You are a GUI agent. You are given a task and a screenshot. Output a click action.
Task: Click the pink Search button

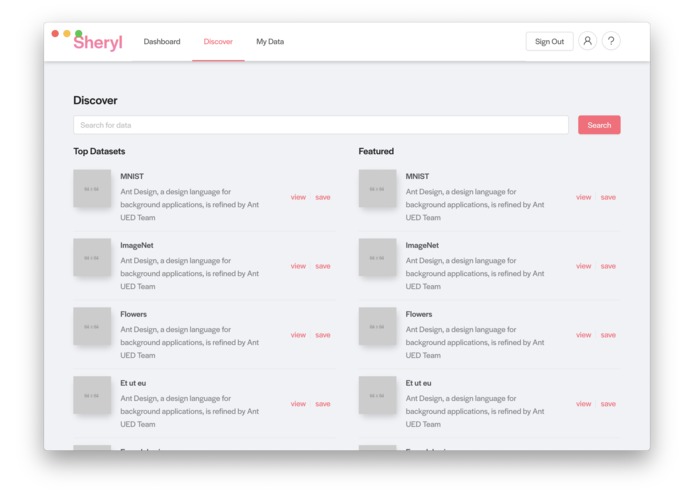pos(599,125)
